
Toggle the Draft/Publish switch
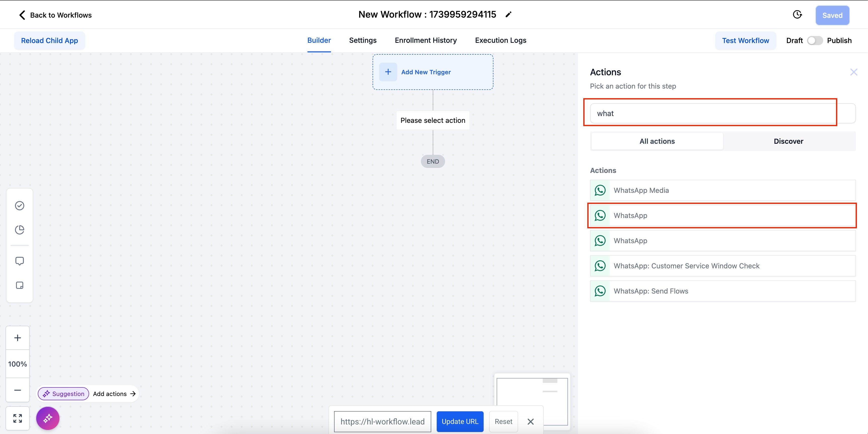[815, 41]
